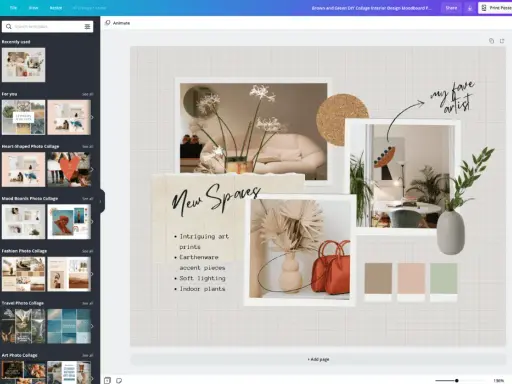512x384 pixels.
Task: Select second Art Photo Collage template
Action: pyautogui.click(x=69, y=372)
